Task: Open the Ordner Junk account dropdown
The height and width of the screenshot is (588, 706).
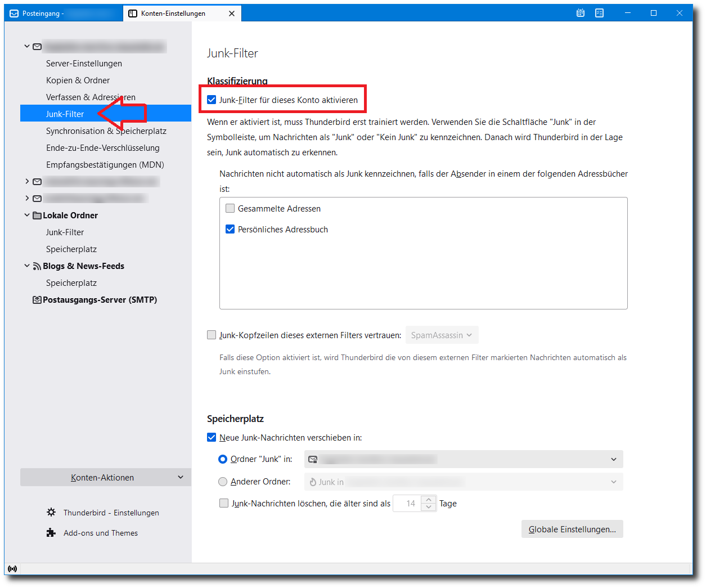Action: coord(464,459)
